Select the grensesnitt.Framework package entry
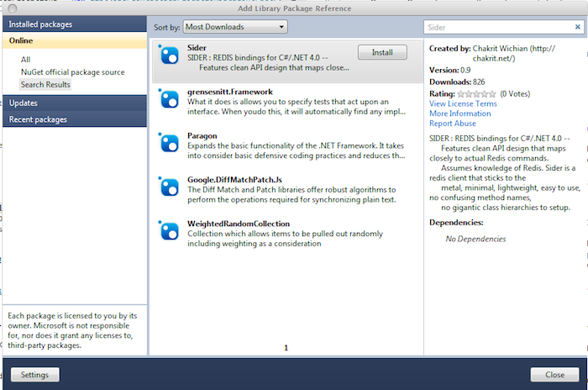Image resolution: width=588 pixels, height=390 pixels. pos(287,102)
